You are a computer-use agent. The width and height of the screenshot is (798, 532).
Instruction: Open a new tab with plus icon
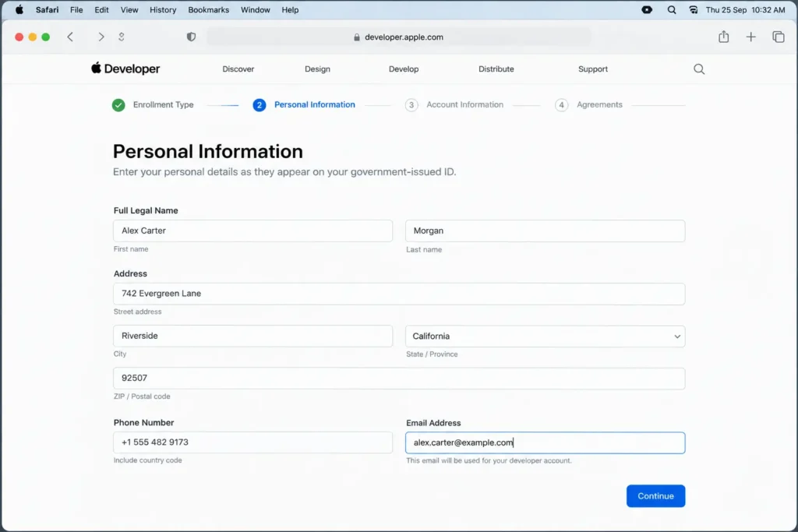[x=750, y=37]
